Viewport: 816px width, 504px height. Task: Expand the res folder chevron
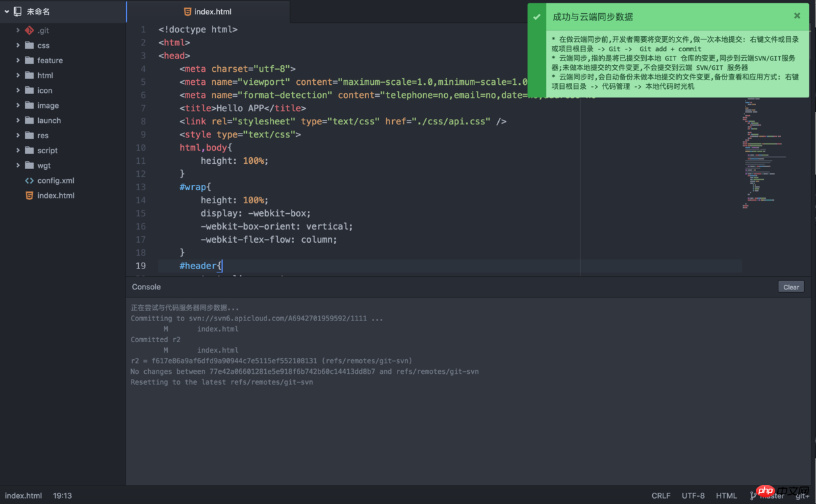[x=18, y=136]
